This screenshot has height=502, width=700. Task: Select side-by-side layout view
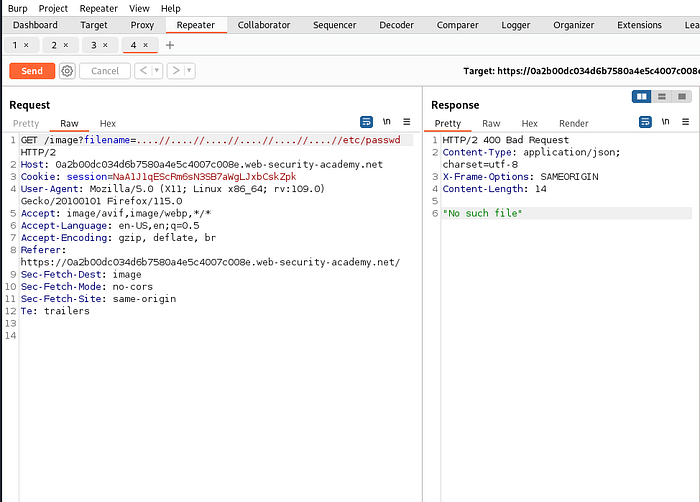pos(642,96)
